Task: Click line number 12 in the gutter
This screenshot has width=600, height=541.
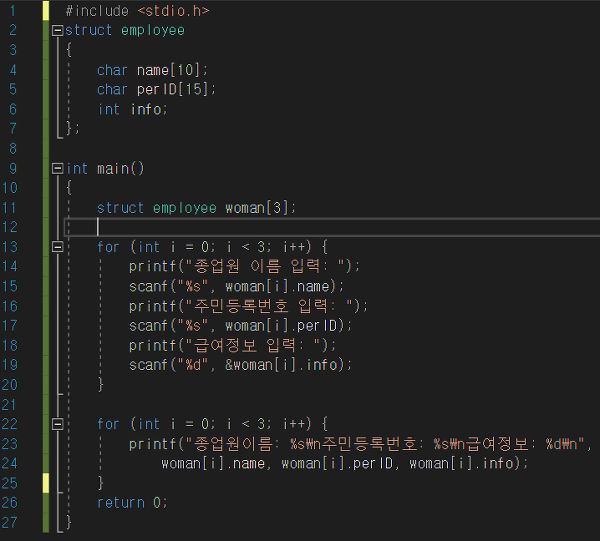Action: click(x=10, y=227)
